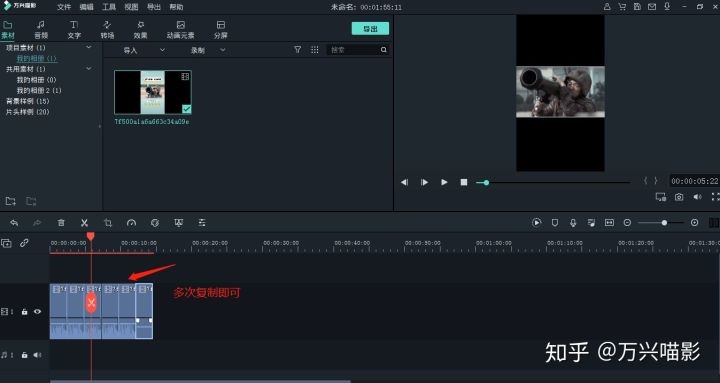Open the 编辑 menu
Viewport: 720px width, 383px height.
86,7
